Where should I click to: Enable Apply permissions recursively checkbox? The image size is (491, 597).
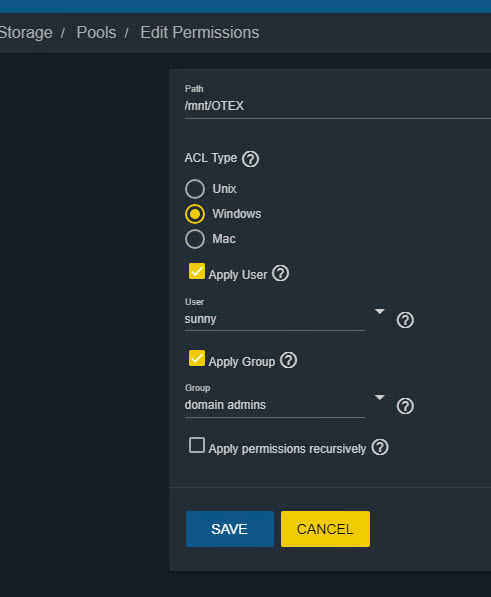coord(197,445)
